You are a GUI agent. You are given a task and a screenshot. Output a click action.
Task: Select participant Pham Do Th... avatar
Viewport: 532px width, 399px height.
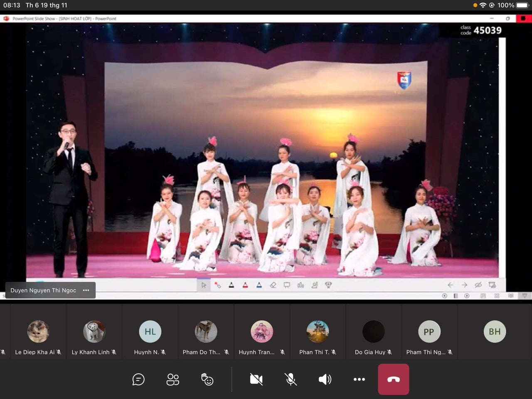206,331
